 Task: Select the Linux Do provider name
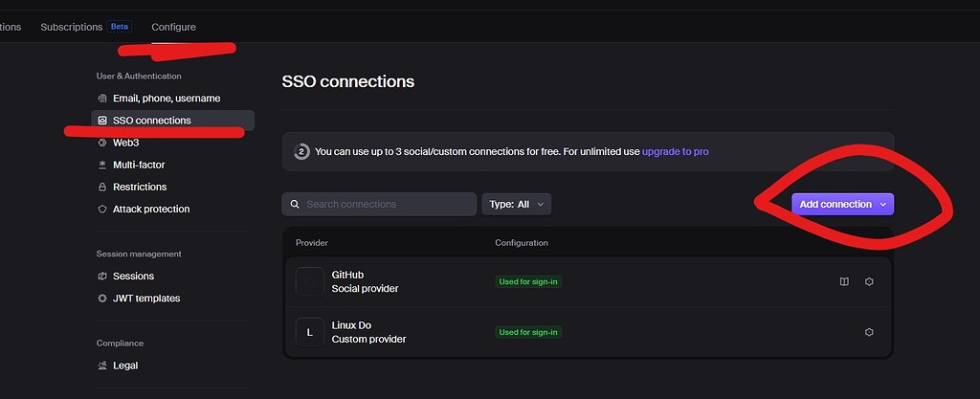pyautogui.click(x=351, y=325)
